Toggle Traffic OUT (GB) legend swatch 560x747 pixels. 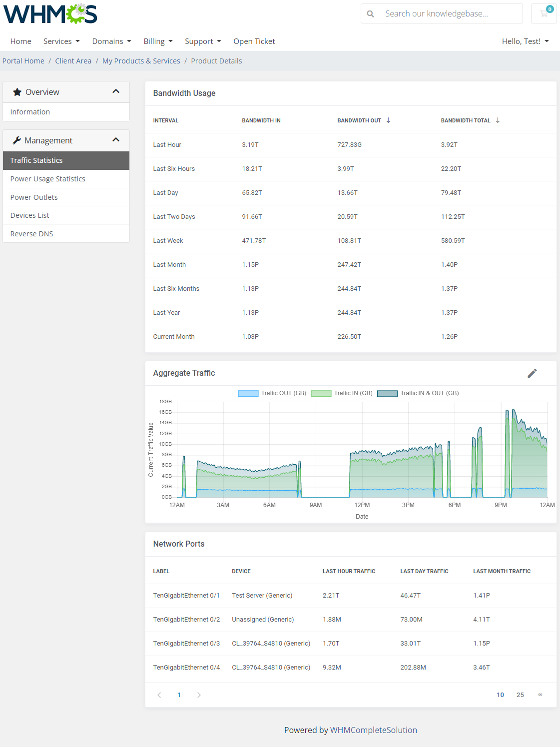248,394
